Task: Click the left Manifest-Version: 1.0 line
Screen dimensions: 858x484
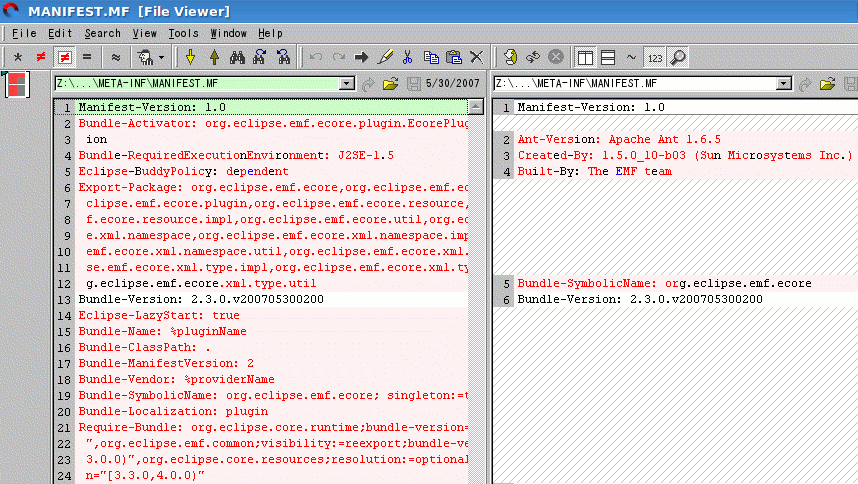Action: (x=273, y=107)
